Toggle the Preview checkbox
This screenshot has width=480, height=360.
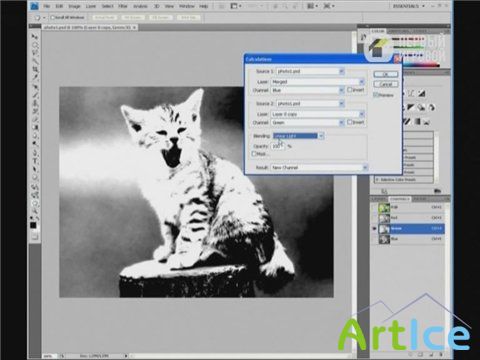pos(376,95)
